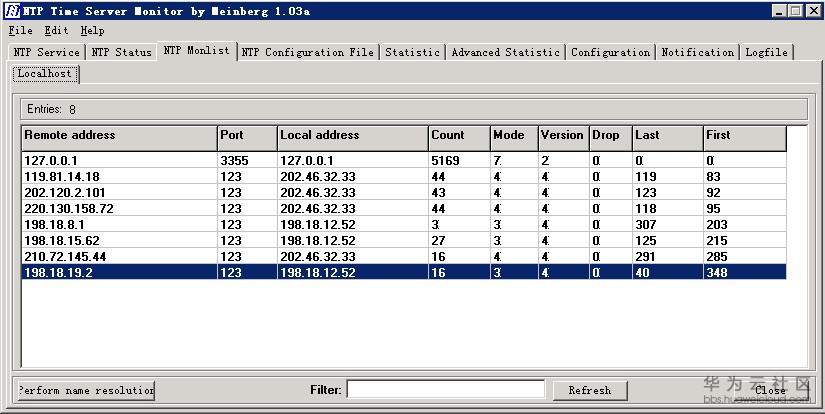
Task: Open the NTP Configuration File tab
Action: pyautogui.click(x=308, y=52)
